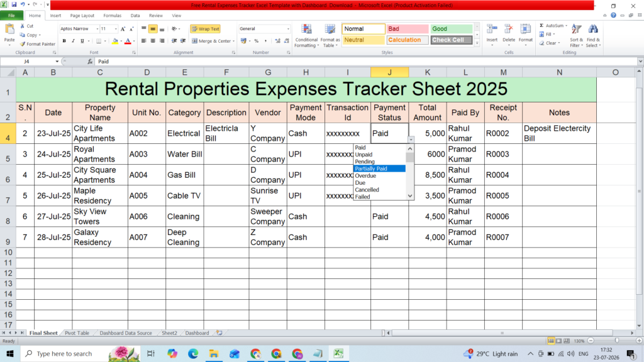Screen dimensions: 644x362
Task: Click the Cut scissors icon
Action: 23,26
